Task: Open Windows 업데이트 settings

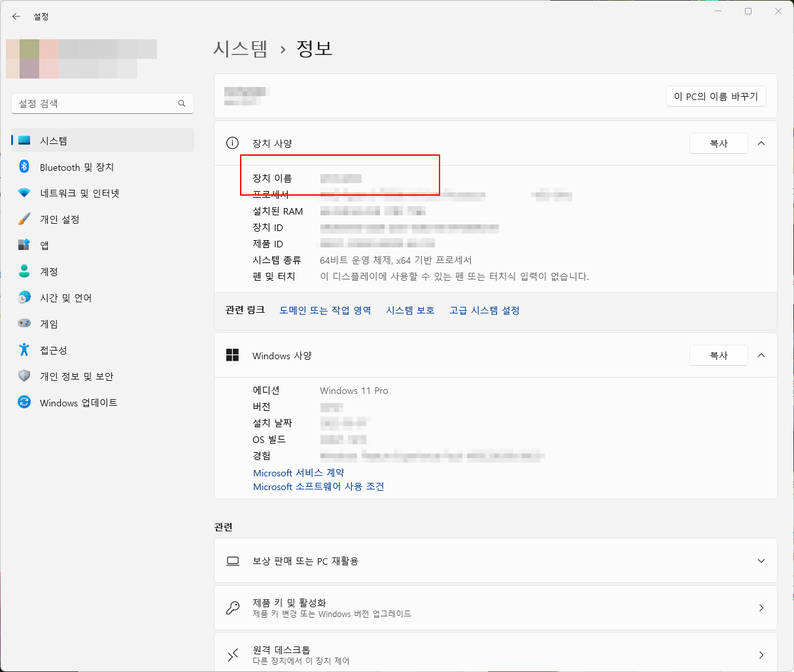Action: coord(103,402)
